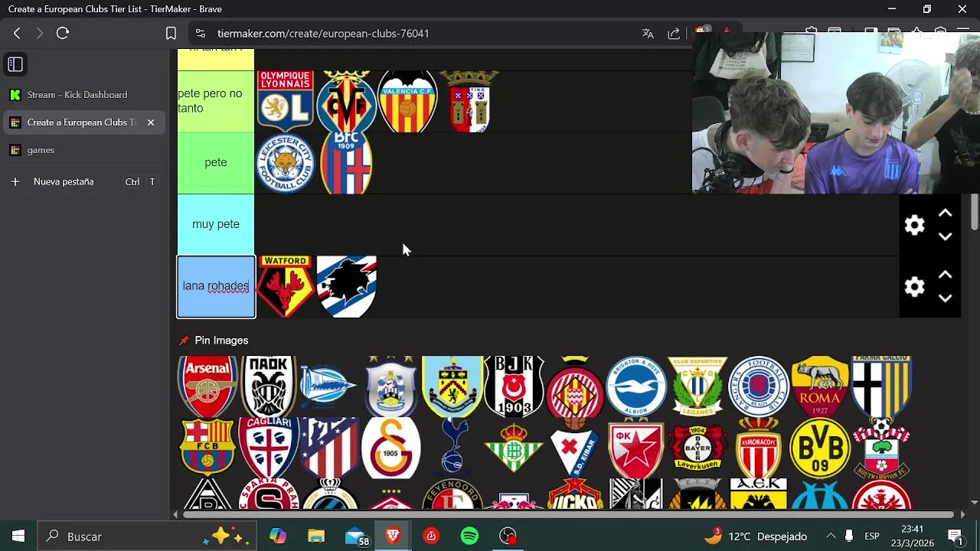Pick the Tottenham Hotspur logo

[x=452, y=448]
